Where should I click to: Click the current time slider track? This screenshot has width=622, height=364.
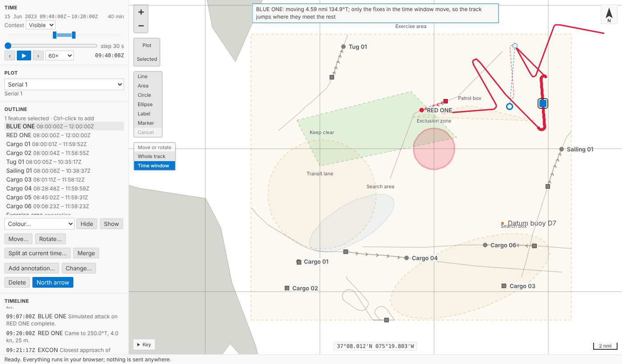(51, 46)
